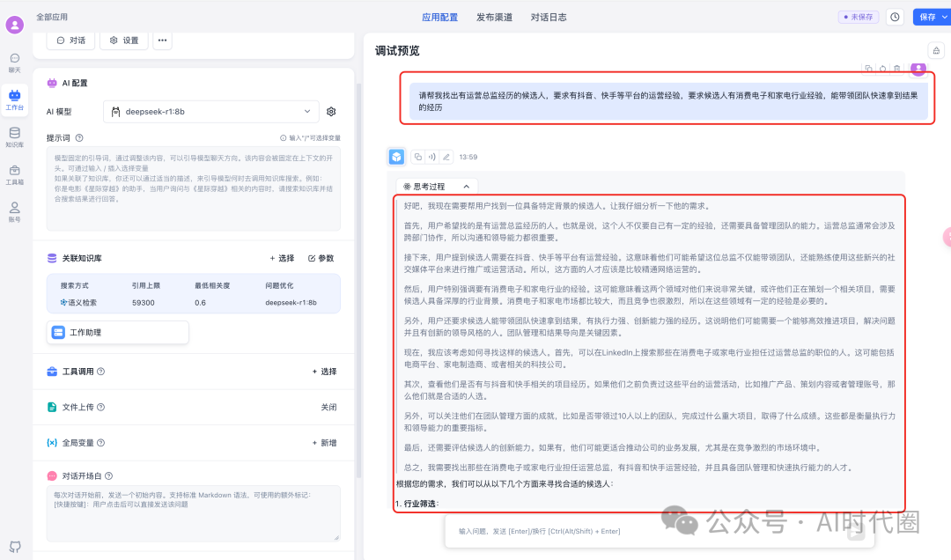951x560 pixels.
Task: Click the 未保存 status tag
Action: 859,17
